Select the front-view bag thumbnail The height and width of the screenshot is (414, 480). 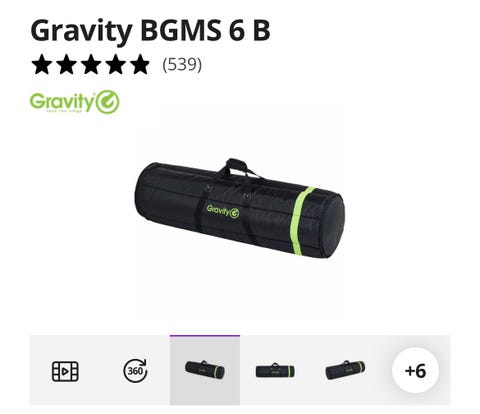[275, 371]
